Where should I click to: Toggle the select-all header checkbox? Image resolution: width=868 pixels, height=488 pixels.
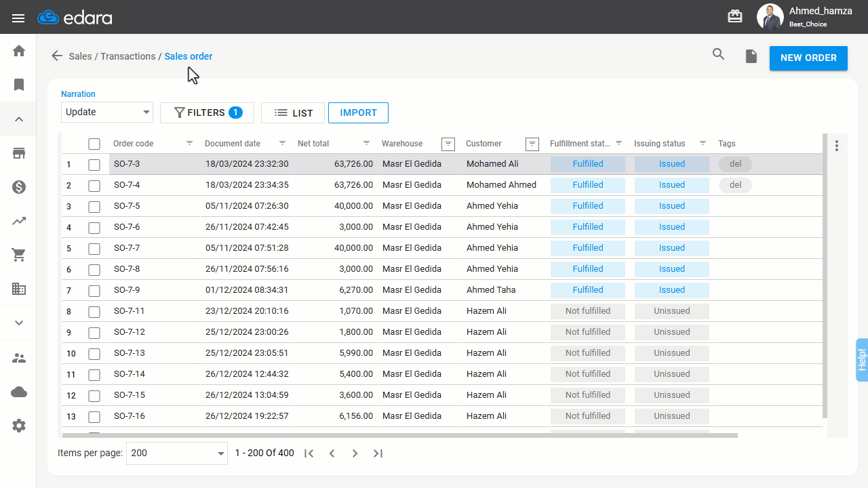click(x=94, y=144)
